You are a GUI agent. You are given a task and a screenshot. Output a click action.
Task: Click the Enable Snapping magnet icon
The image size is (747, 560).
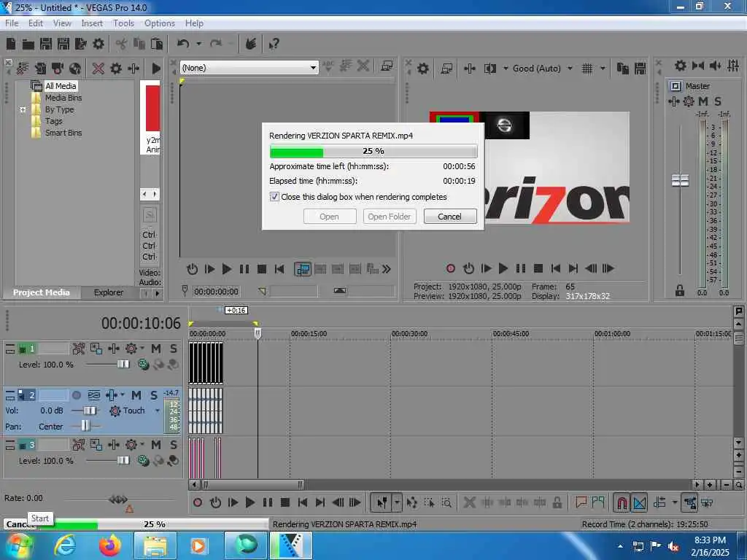[x=622, y=502]
